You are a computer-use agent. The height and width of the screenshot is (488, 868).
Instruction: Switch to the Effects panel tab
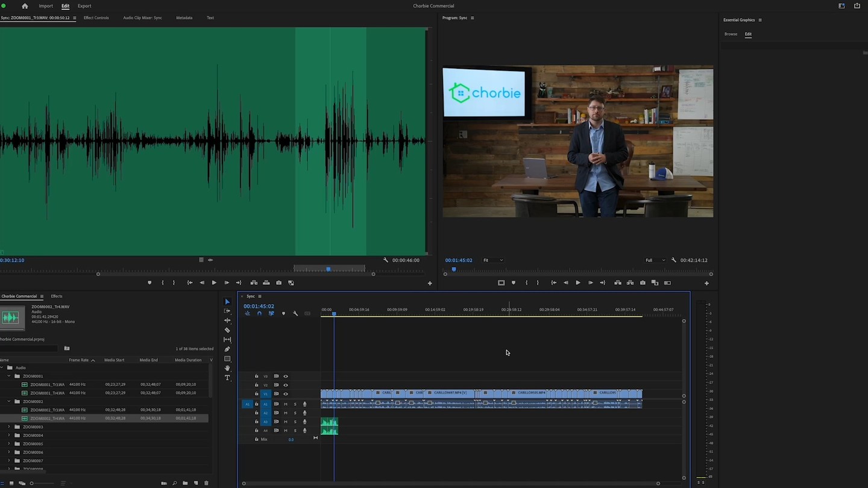coord(56,296)
